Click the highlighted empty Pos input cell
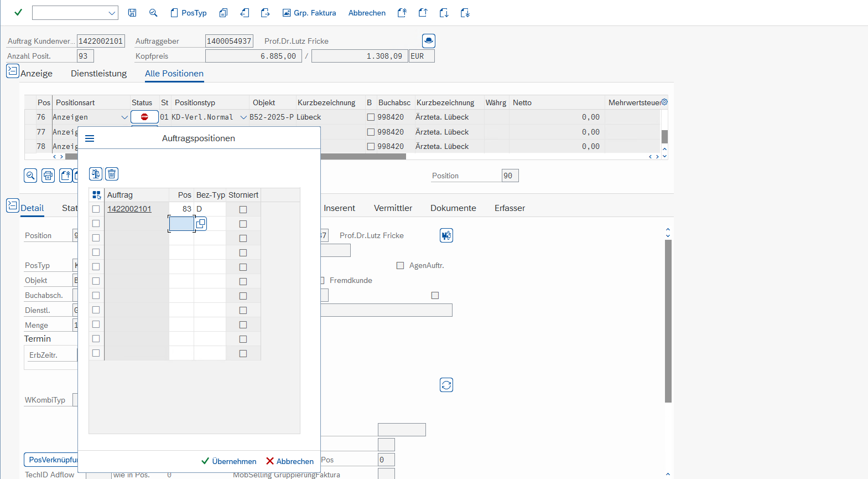 (181, 224)
